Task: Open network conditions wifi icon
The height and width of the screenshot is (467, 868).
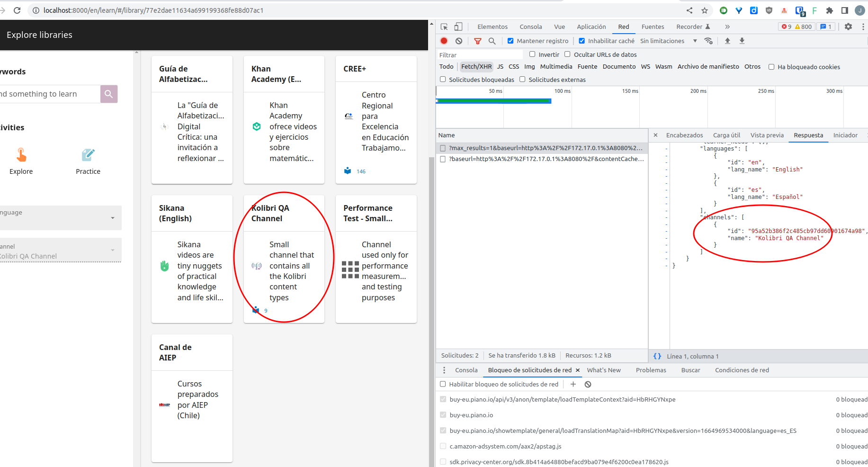Action: (708, 41)
